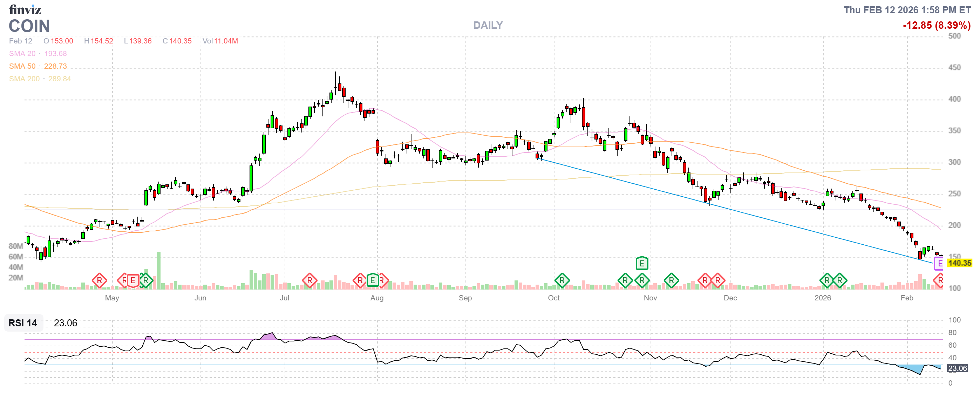
Task: Click the COIN ticker symbol
Action: click(x=29, y=26)
